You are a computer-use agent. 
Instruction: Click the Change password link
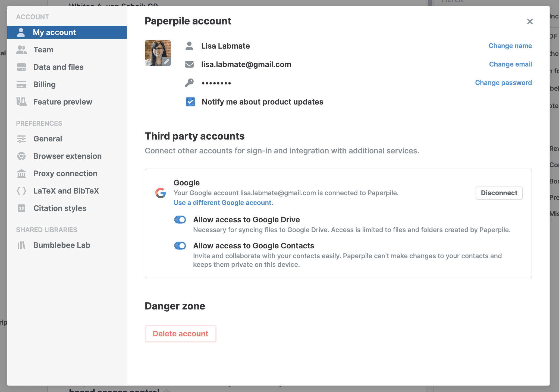[503, 83]
